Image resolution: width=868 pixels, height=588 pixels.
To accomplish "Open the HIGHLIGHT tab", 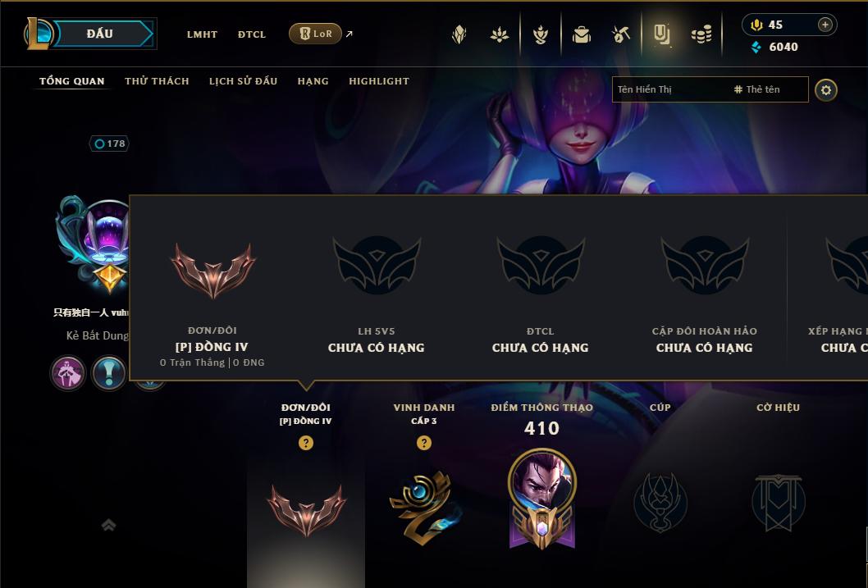I will (x=379, y=81).
